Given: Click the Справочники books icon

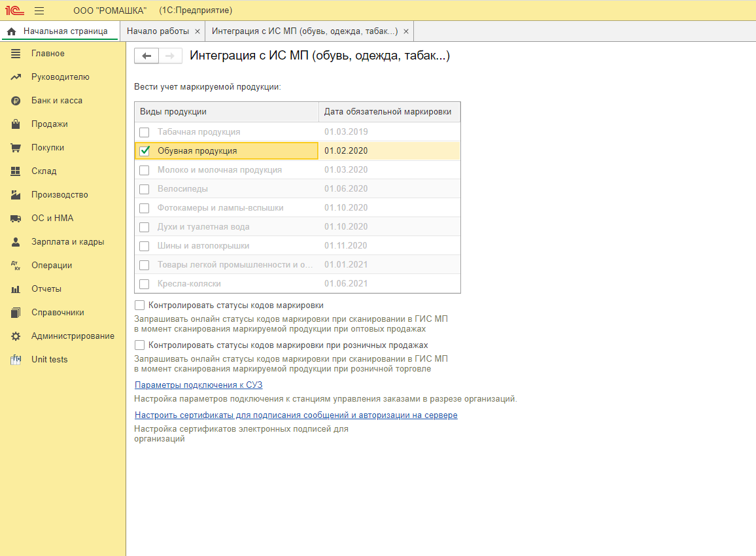Looking at the screenshot, I should [x=16, y=313].
